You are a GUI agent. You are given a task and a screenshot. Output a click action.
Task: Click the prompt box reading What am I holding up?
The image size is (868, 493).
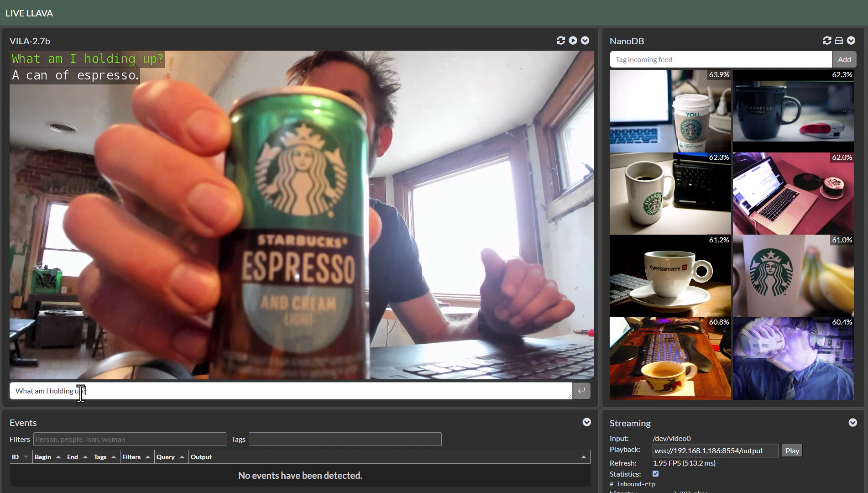291,391
